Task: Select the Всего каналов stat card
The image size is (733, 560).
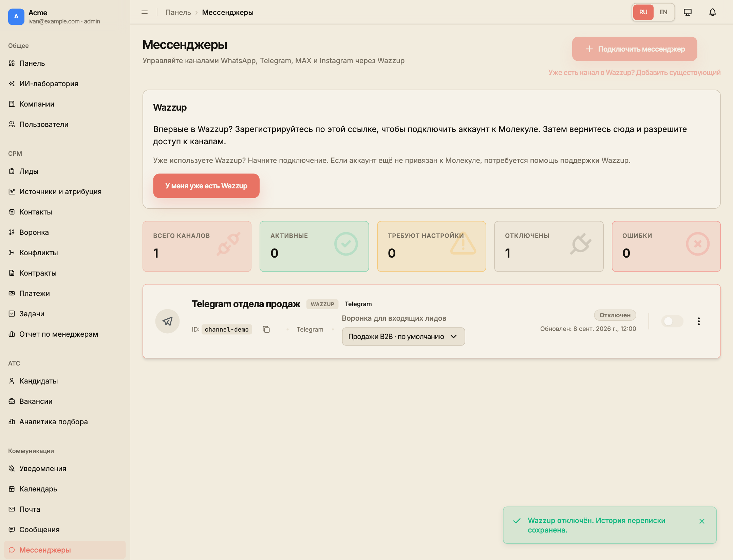Action: [197, 246]
